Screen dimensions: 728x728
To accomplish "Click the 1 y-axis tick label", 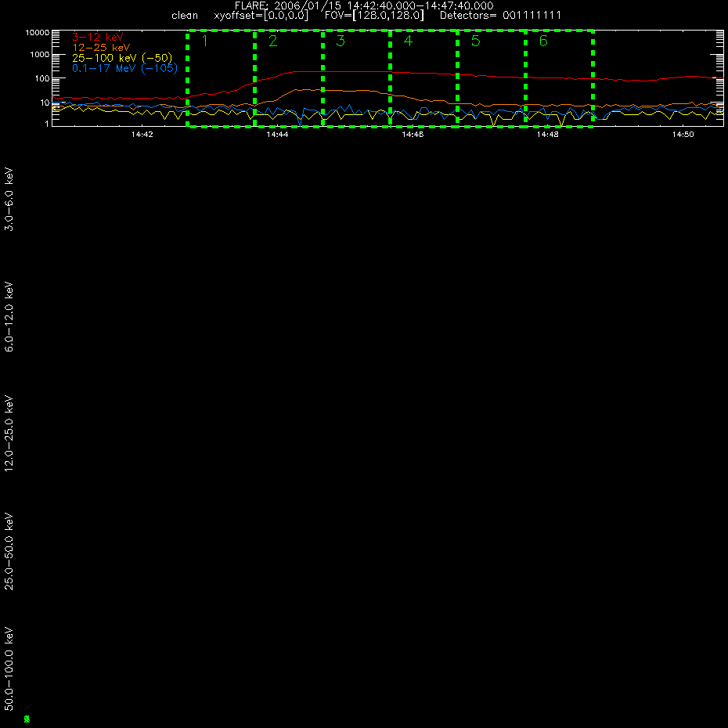I will (47, 124).
